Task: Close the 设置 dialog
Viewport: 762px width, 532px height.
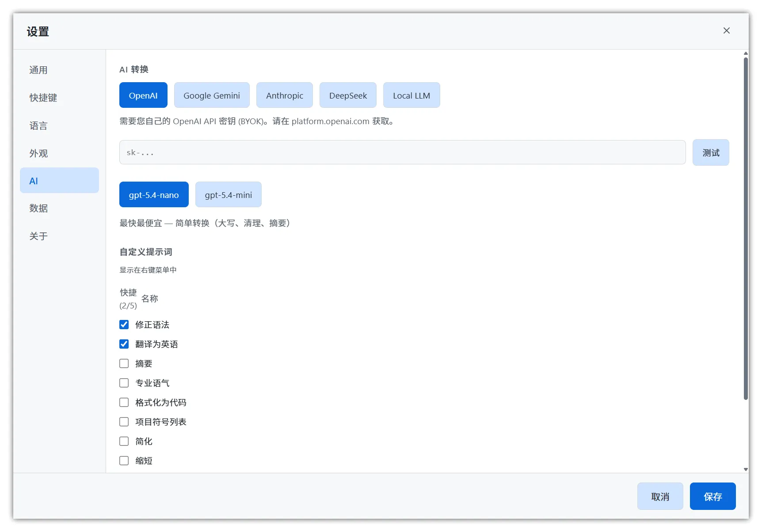Action: pyautogui.click(x=726, y=30)
